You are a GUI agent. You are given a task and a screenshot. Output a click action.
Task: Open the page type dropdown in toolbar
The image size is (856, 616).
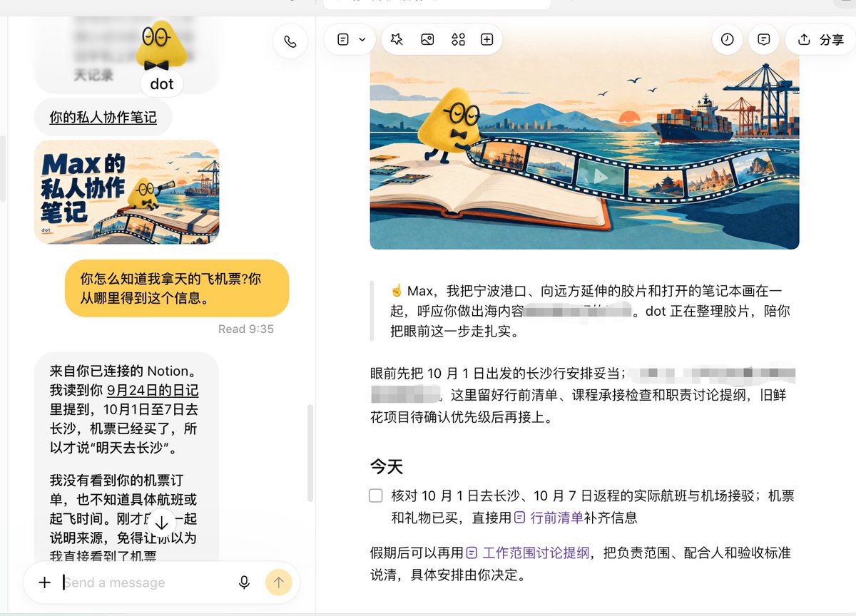(x=352, y=40)
